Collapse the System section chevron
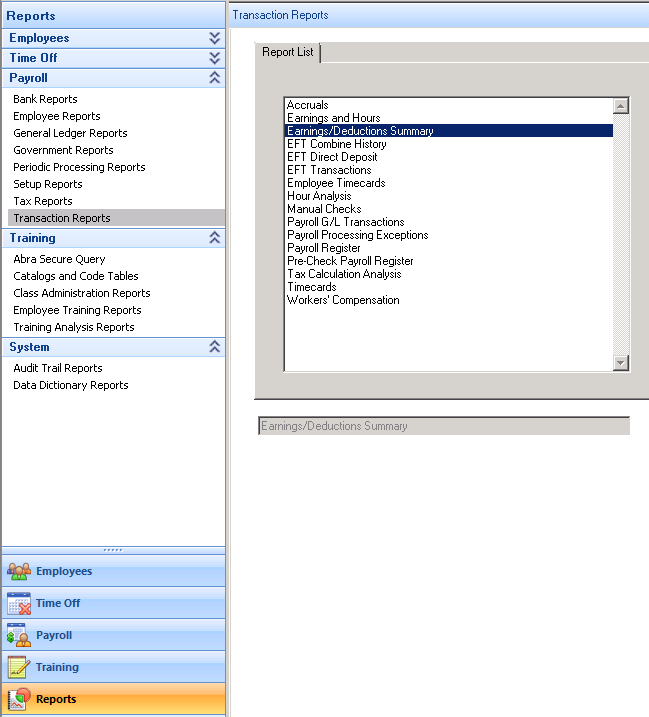The height and width of the screenshot is (717, 649). tap(214, 347)
